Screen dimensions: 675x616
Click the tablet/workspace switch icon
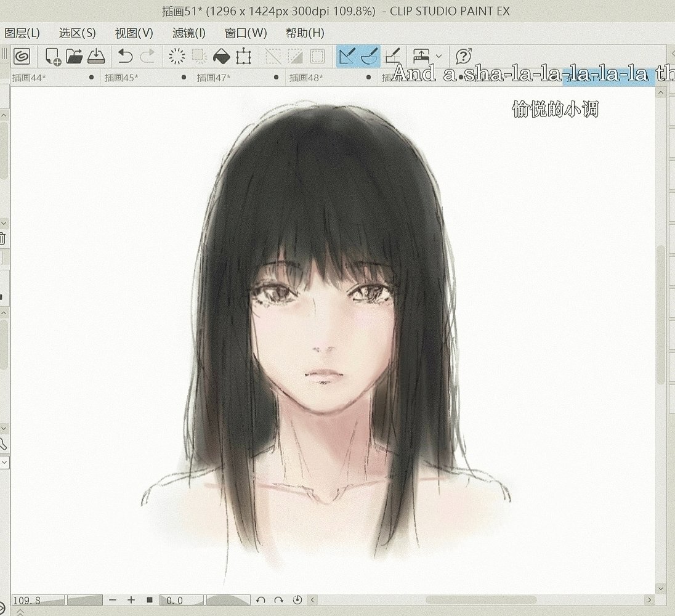[x=421, y=57]
